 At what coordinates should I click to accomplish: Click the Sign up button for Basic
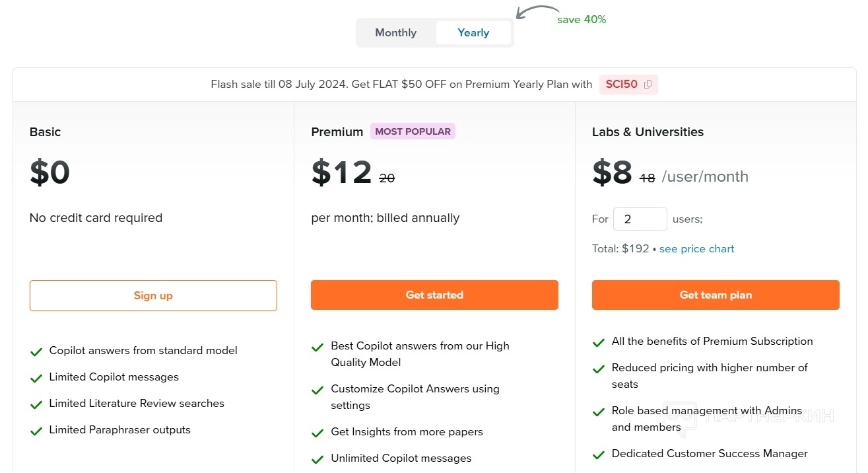(153, 295)
